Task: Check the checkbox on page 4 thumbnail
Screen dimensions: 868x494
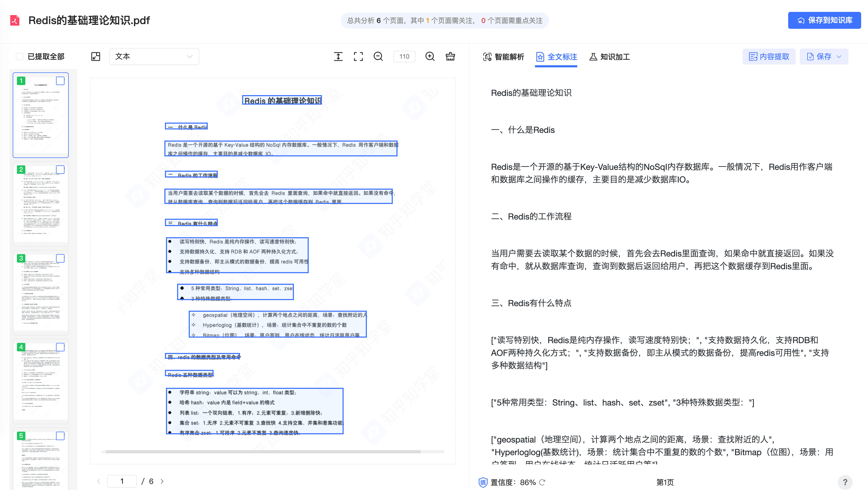Action: pyautogui.click(x=60, y=347)
